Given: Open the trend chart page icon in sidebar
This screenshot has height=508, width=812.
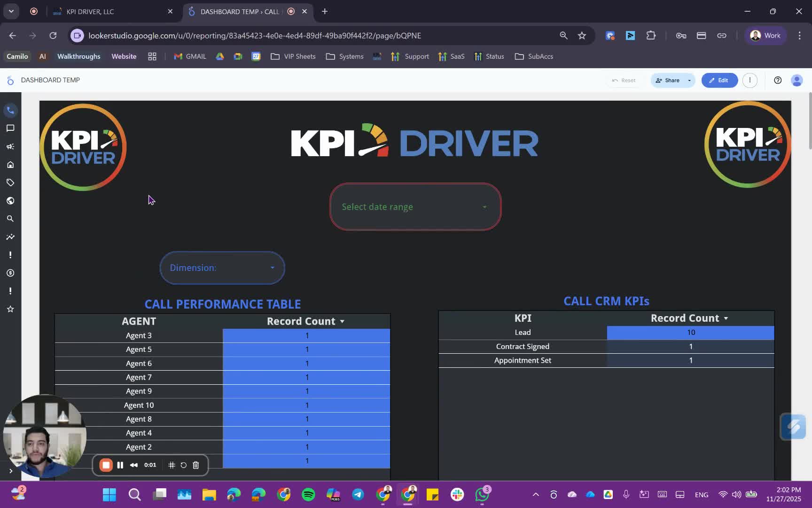Looking at the screenshot, I should pyautogui.click(x=10, y=237).
